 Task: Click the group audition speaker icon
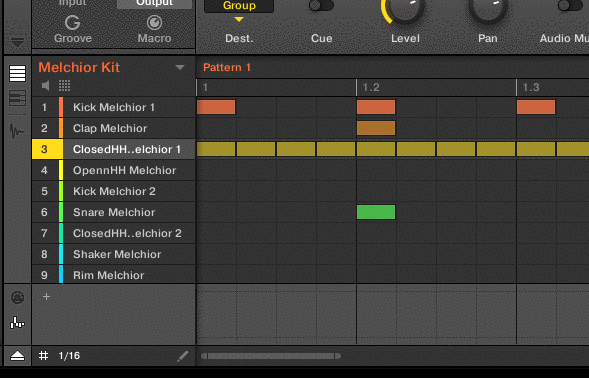45,86
